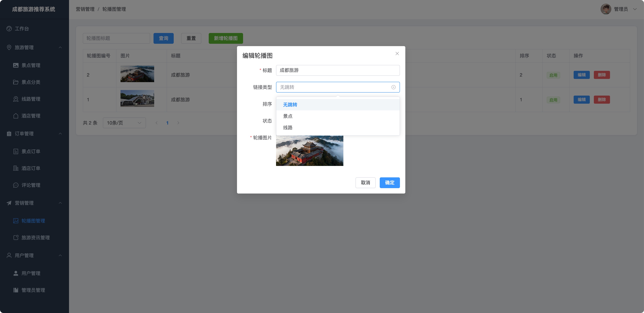Click the 营销管理 paper plane icon
Image resolution: width=644 pixels, height=313 pixels.
9,203
